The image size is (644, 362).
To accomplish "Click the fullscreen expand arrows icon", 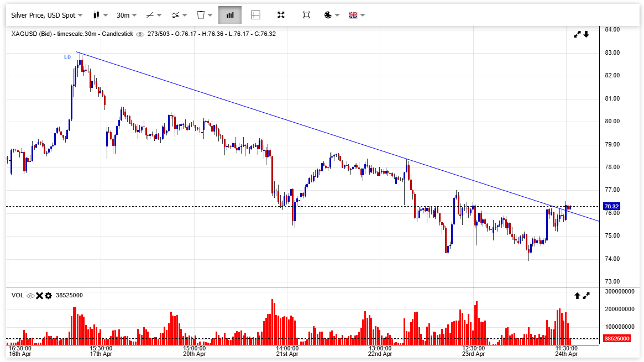I will (x=281, y=15).
